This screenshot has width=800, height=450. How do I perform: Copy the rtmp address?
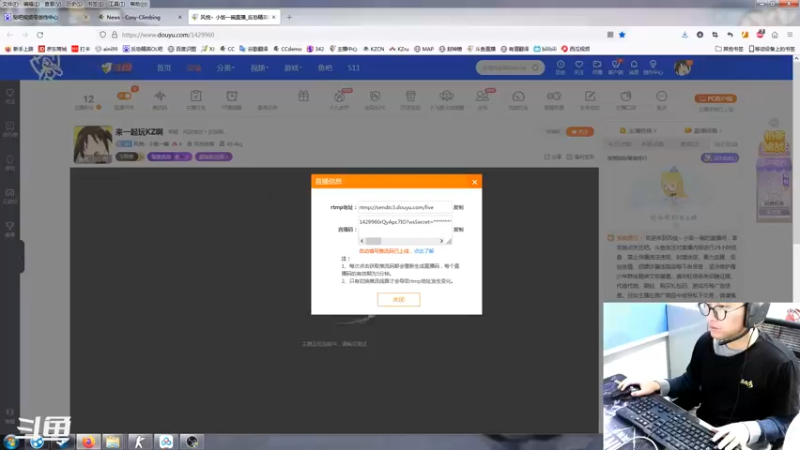click(x=458, y=207)
